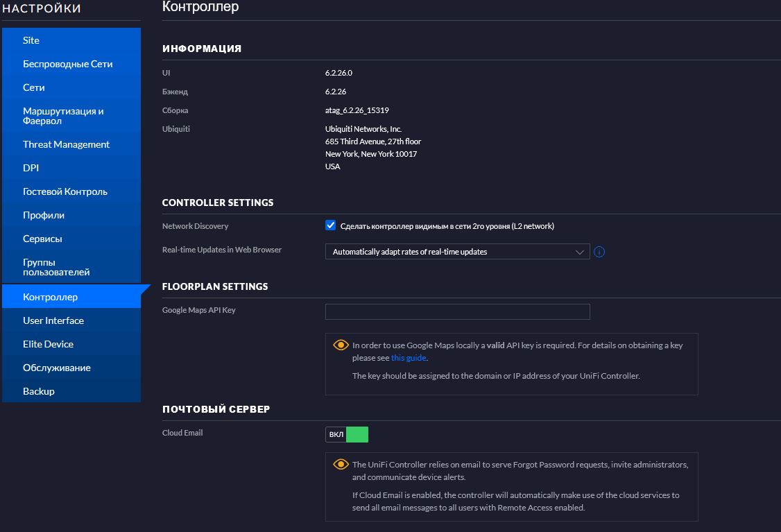
Task: Click the USA address line
Action: [333, 166]
